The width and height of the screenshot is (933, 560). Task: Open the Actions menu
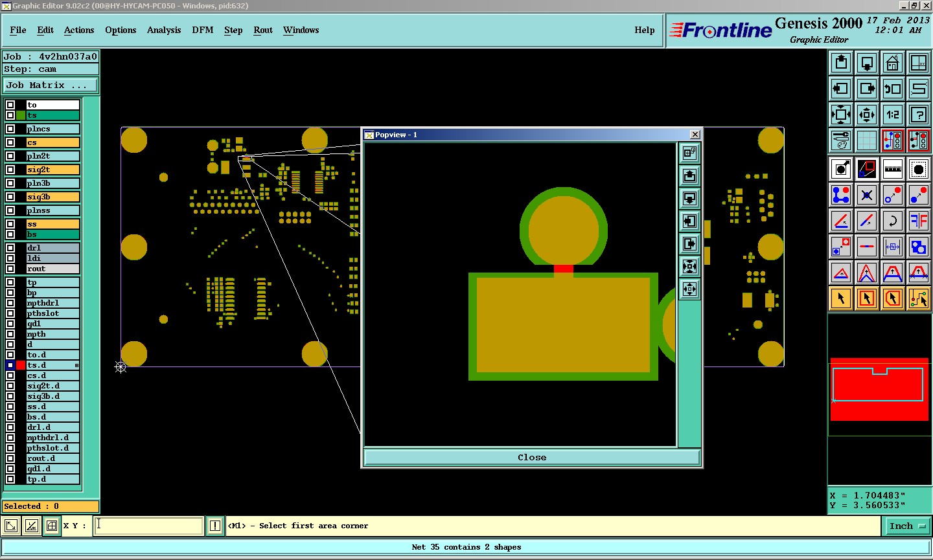[x=79, y=30]
